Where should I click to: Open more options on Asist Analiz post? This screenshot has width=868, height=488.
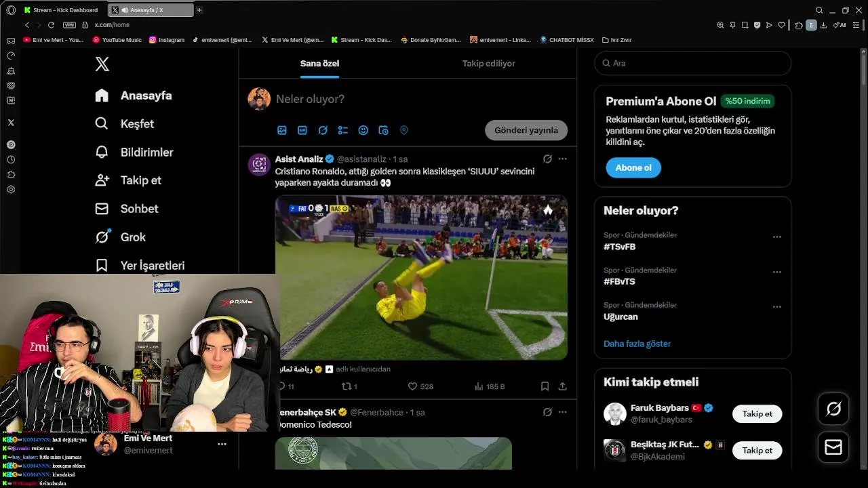pyautogui.click(x=562, y=159)
